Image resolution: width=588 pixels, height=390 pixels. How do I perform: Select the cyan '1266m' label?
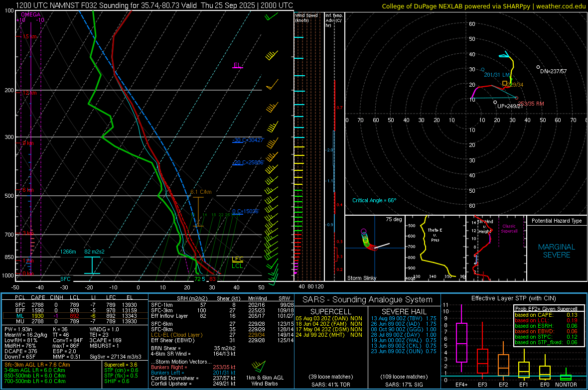(68, 252)
